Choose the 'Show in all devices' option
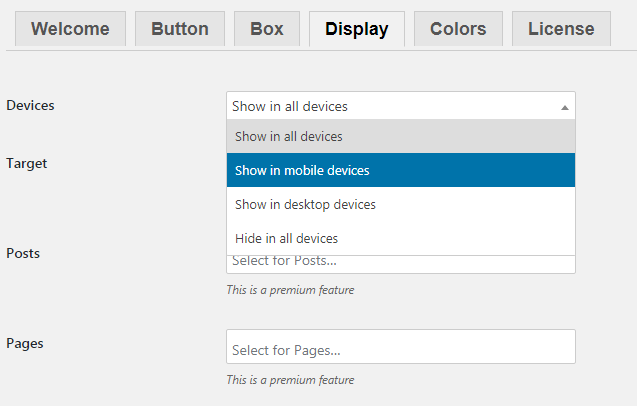Screen dimensions: 637x406 coord(401,137)
